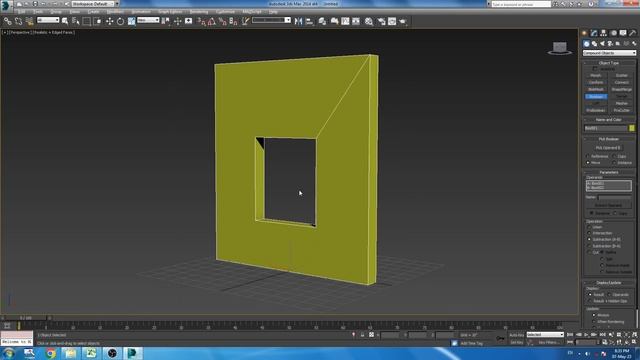Toggle 3D Snaps button
Screen dimensions: 640x360
[201, 21]
